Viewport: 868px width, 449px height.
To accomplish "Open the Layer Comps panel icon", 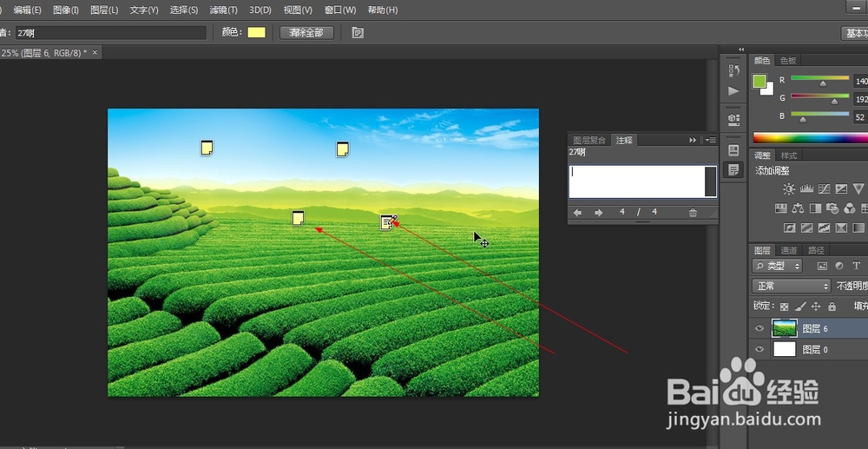I will tap(734, 150).
